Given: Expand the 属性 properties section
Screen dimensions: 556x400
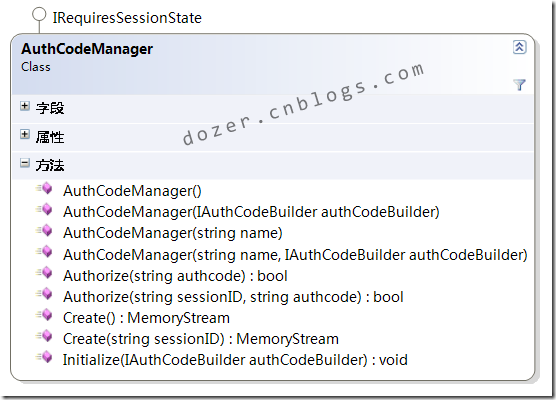Looking at the screenshot, I should [x=25, y=134].
